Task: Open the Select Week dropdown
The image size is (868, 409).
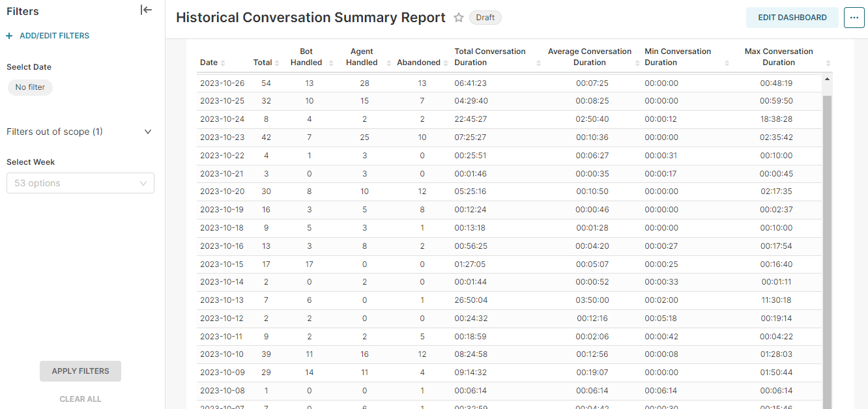Action: coord(80,183)
